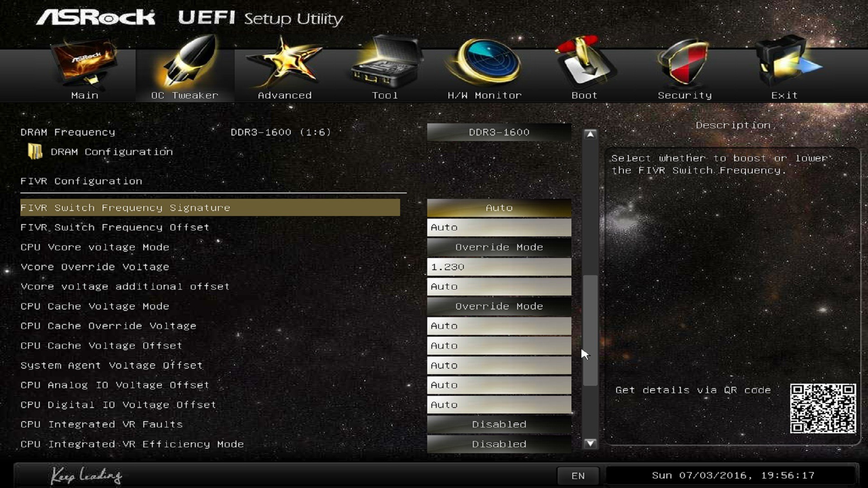This screenshot has width=868, height=488.
Task: Select the CPU Analog IO Voltage Offset label
Action: coord(115,385)
